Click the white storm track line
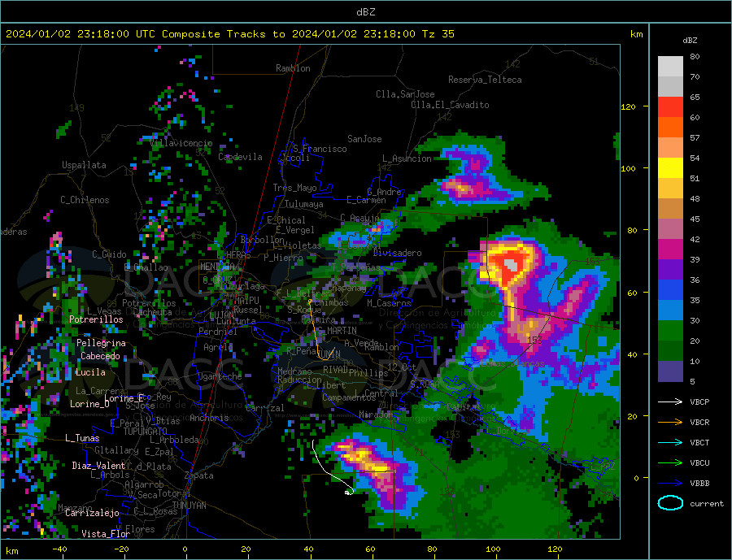 327,469
